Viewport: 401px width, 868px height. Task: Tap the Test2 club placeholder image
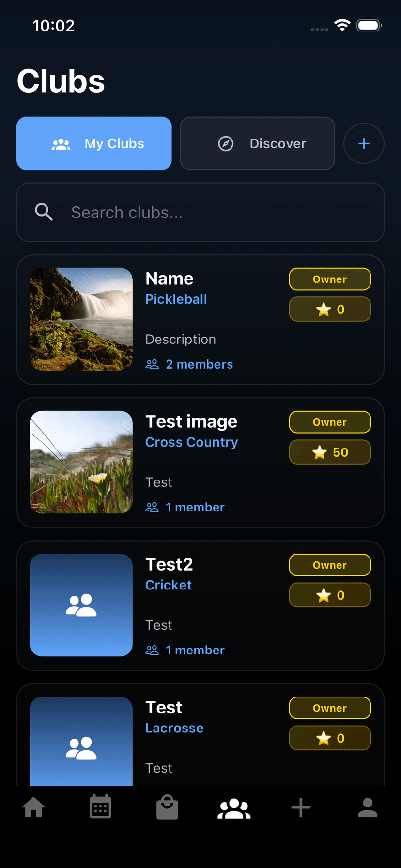[x=81, y=605]
